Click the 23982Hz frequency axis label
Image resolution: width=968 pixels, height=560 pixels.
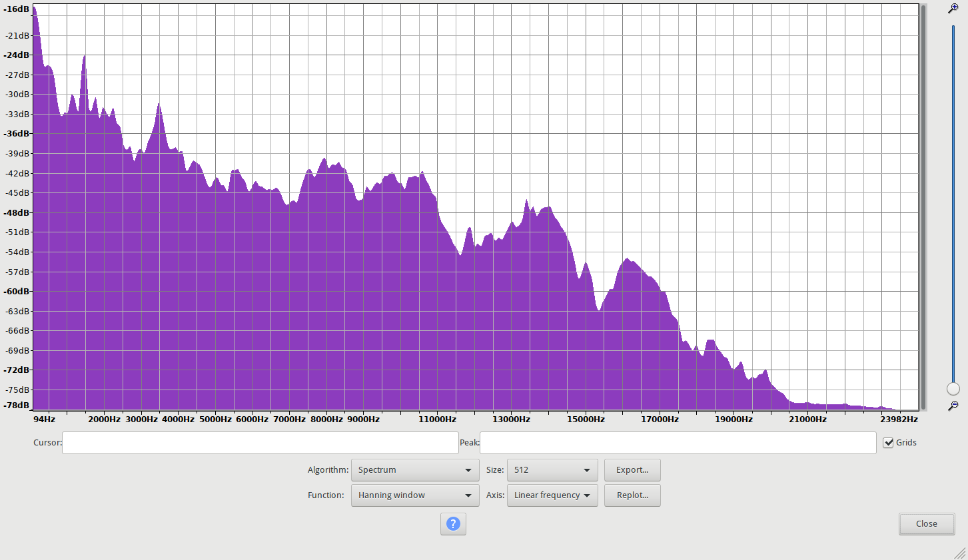point(899,420)
